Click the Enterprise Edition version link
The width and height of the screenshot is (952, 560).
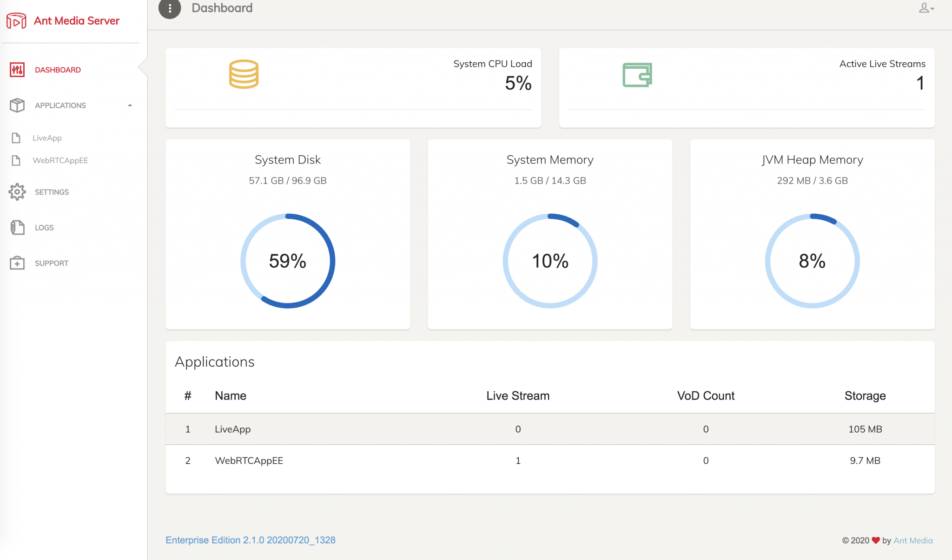point(250,540)
